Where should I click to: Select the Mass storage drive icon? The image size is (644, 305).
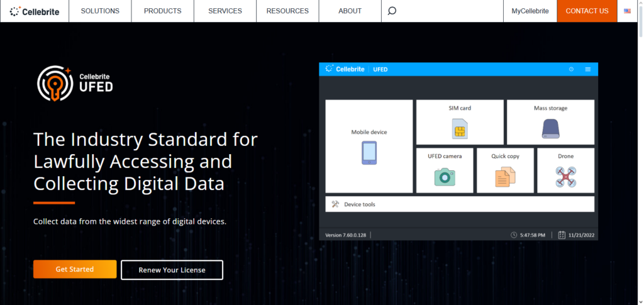[550, 128]
